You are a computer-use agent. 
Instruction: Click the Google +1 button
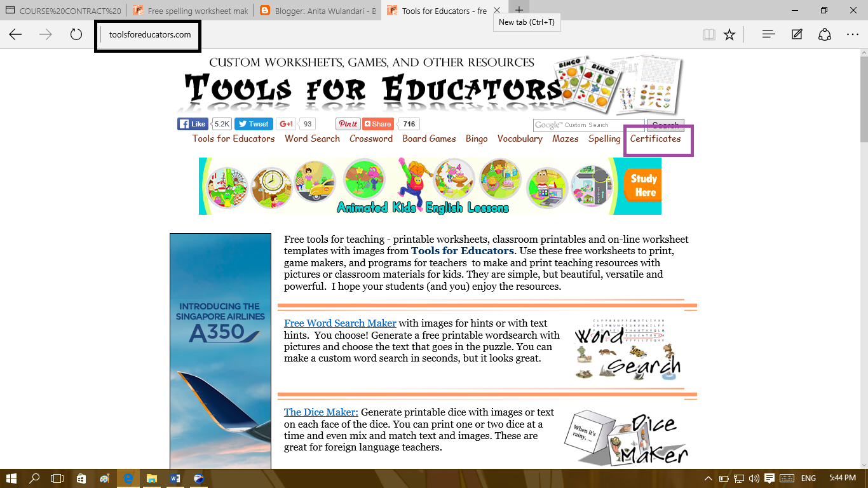[x=286, y=124]
